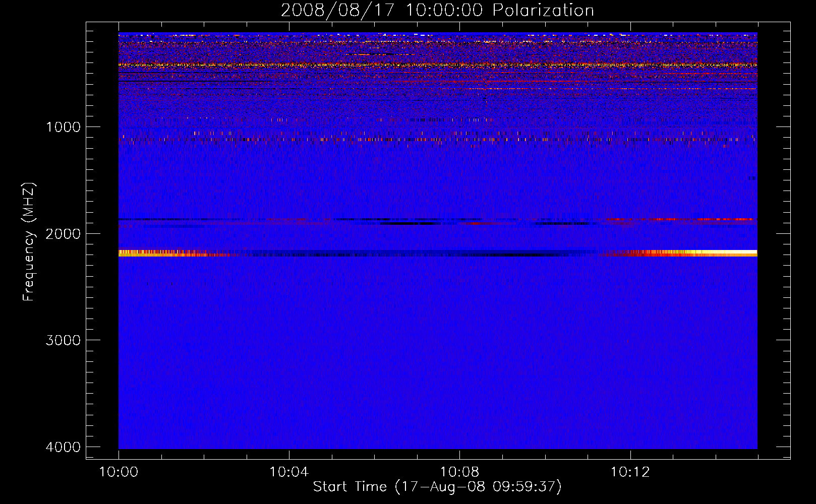816x504 pixels.
Task: Click the 4000 frequency tick label
Action: tap(63, 447)
